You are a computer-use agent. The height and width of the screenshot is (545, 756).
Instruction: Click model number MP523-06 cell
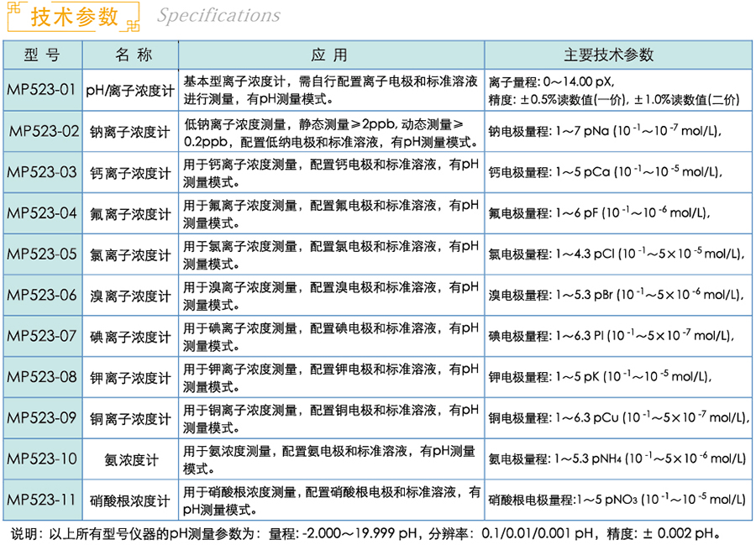(x=42, y=295)
